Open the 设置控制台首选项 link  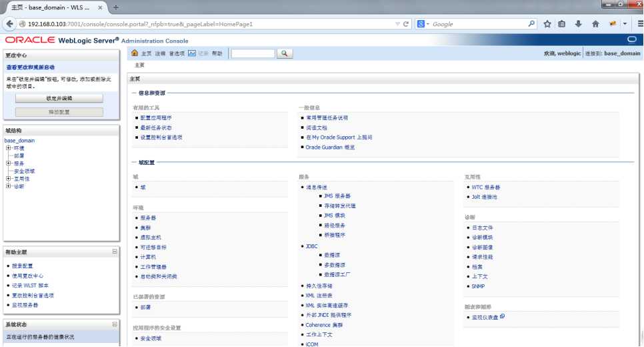pyautogui.click(x=161, y=137)
